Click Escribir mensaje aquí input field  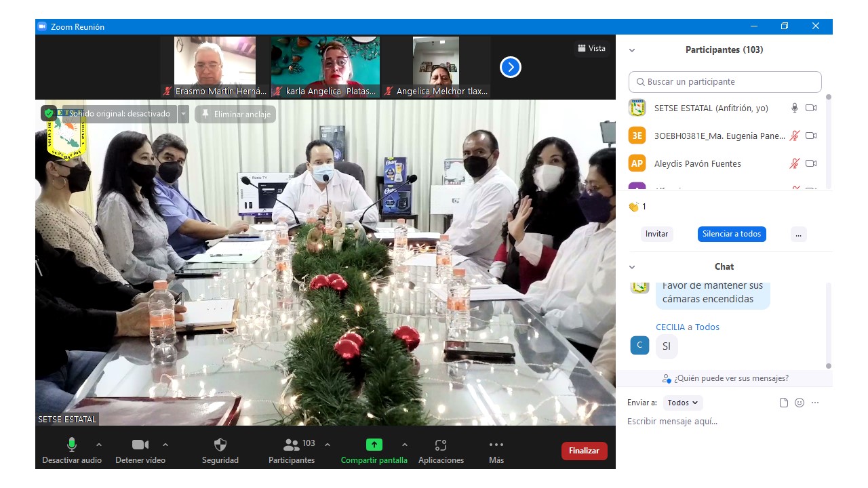click(724, 422)
